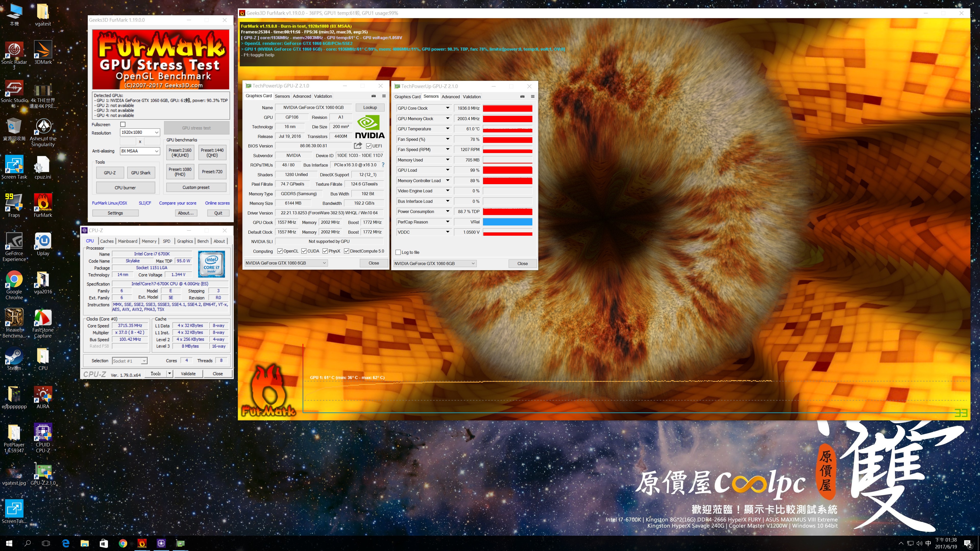The image size is (980, 551).
Task: Open GPU selector dropdown in Graphics Card window
Action: tap(286, 263)
